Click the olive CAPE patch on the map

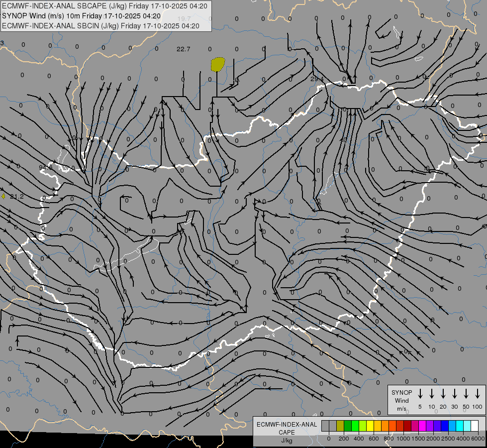(217, 65)
